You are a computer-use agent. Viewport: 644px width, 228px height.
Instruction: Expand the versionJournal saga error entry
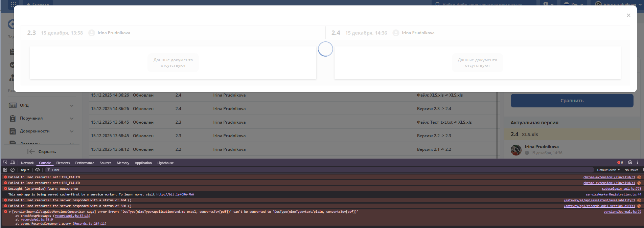tap(10, 212)
